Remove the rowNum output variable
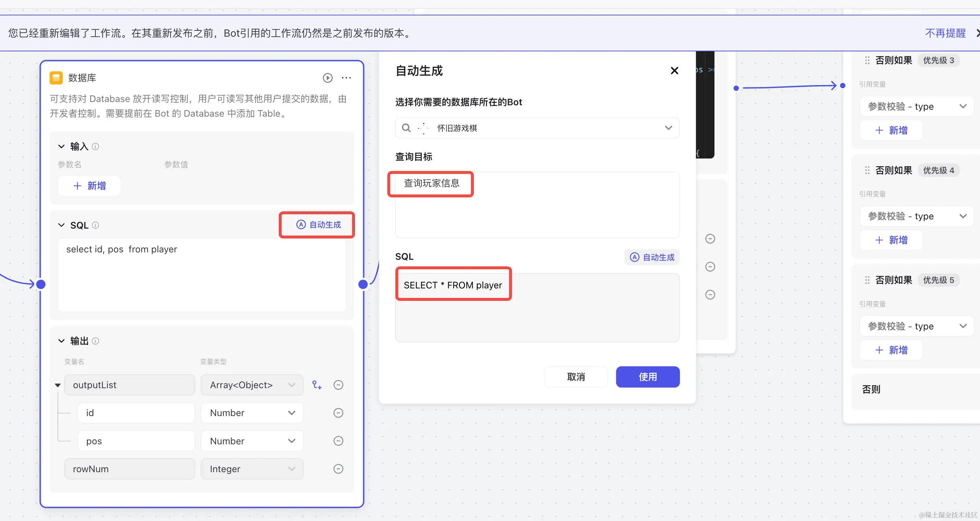Viewport: 980px width, 521px height. [x=338, y=469]
